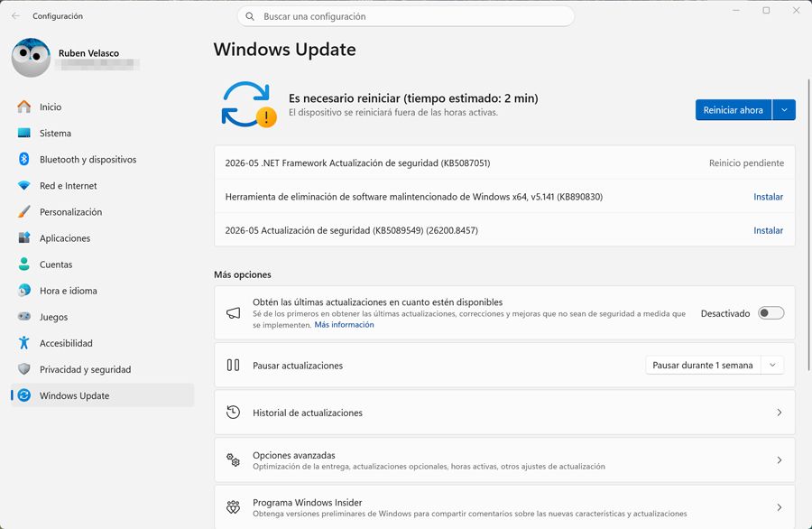
Task: Click the Historial de actualizaciones label
Action: coord(308,413)
